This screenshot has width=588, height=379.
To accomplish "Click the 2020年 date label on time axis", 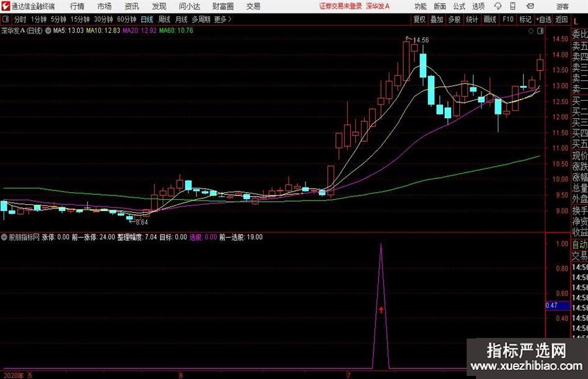I will coord(14,375).
